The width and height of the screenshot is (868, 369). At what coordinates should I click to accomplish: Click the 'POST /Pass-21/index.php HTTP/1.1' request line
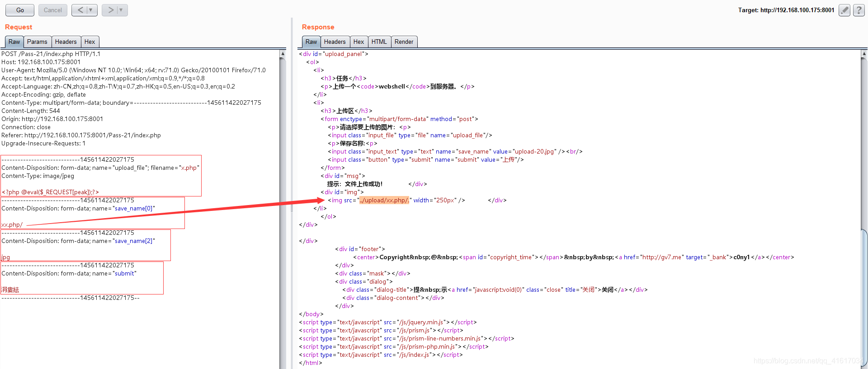point(51,54)
